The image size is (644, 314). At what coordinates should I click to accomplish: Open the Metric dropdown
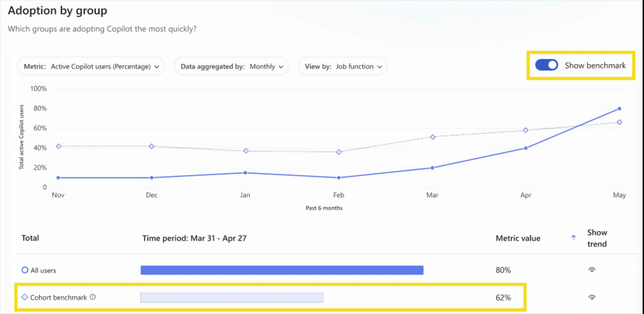(x=91, y=66)
